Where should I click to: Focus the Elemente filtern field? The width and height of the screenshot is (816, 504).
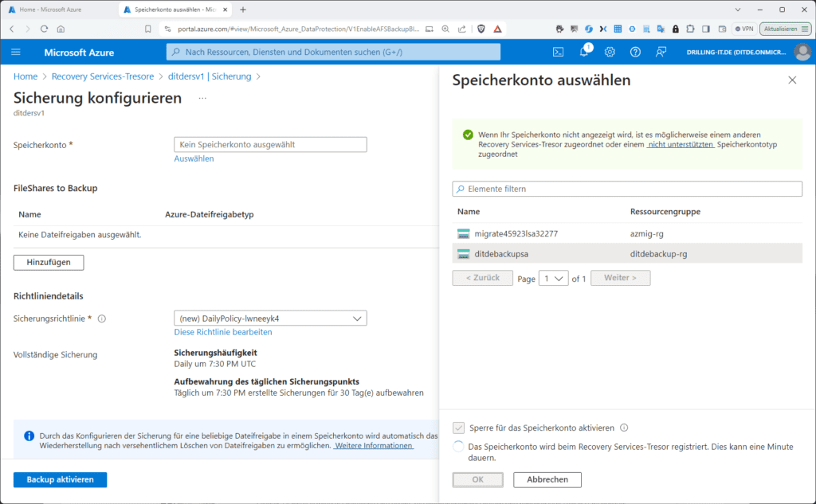point(627,189)
